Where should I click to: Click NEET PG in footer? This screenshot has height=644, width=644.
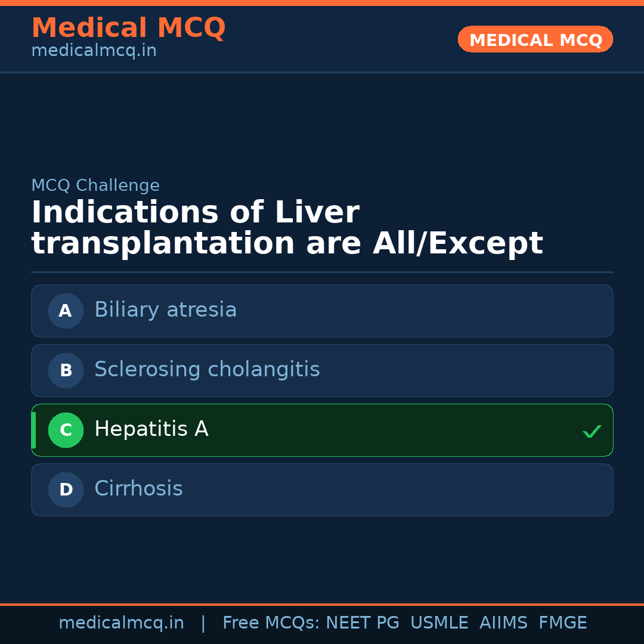click(363, 623)
